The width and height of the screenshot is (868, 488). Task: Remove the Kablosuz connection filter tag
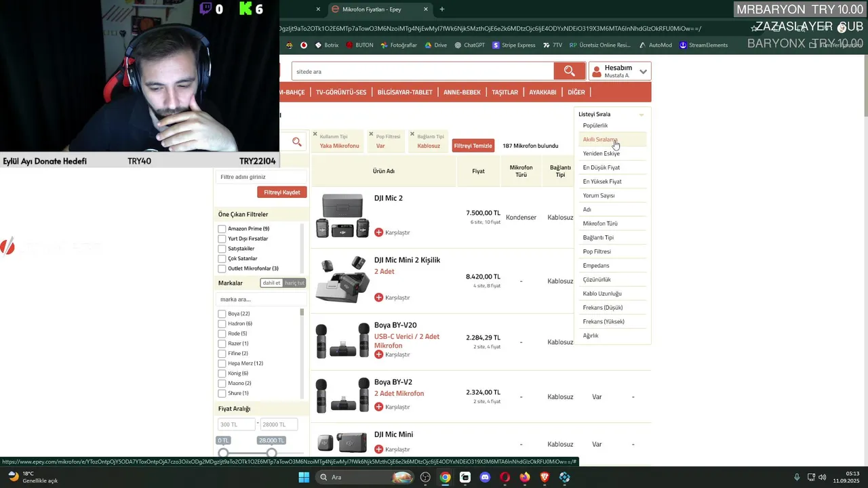tap(412, 134)
